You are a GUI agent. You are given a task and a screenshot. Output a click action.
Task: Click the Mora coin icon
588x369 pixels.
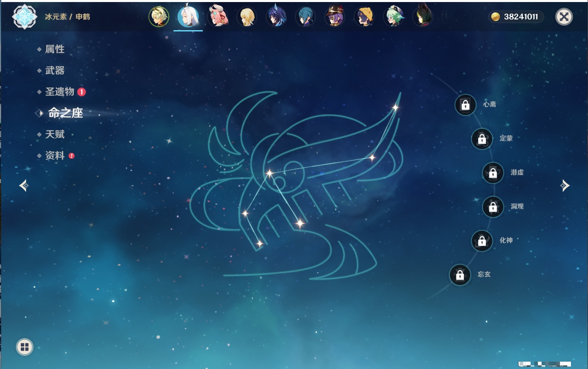pos(495,17)
